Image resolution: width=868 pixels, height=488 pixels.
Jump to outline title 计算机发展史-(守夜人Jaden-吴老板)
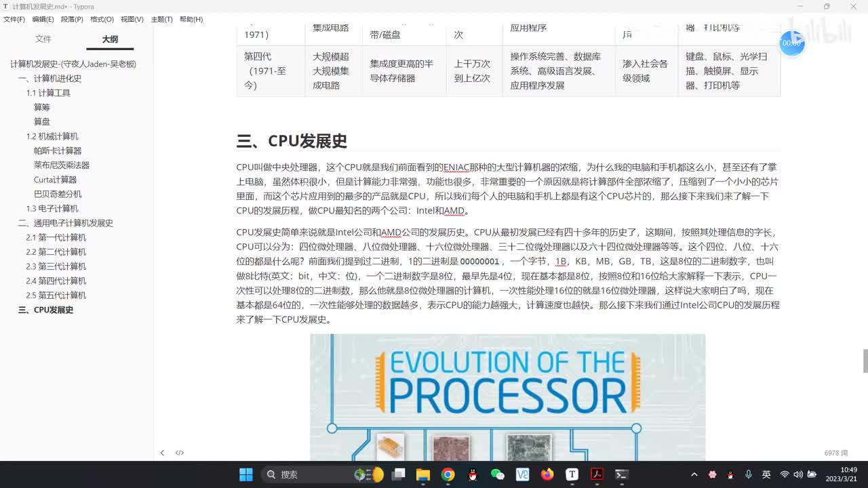(73, 64)
